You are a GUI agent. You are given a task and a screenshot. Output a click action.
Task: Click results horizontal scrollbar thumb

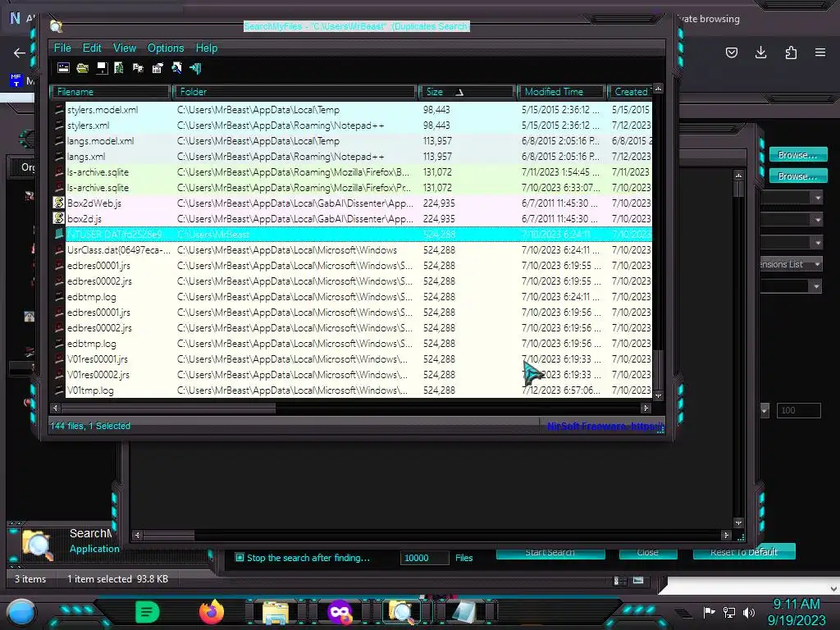pyautogui.click(x=169, y=409)
